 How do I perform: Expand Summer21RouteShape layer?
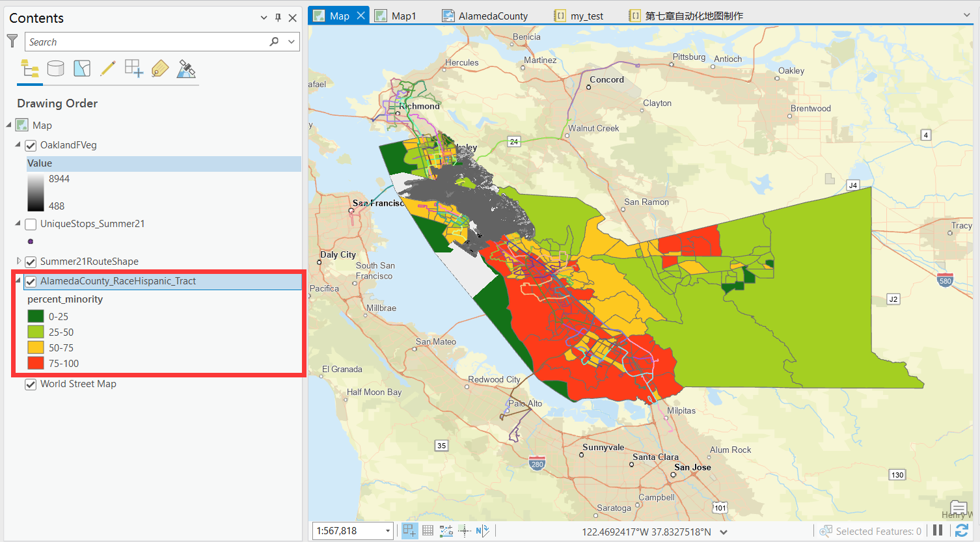point(18,261)
